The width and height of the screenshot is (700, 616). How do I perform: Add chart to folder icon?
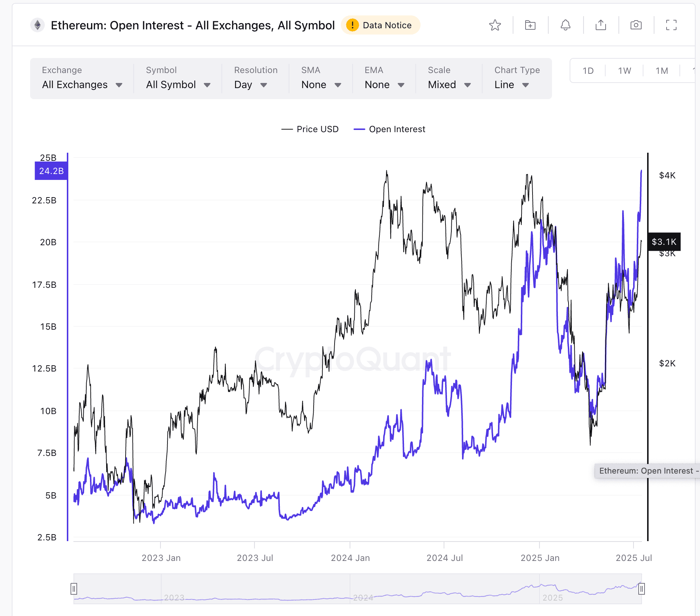pyautogui.click(x=530, y=25)
